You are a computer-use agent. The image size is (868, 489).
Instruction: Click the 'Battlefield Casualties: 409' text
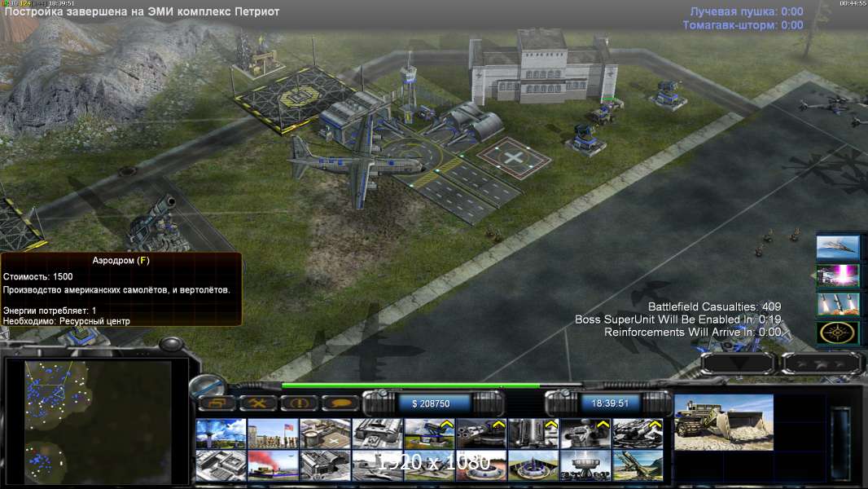714,306
